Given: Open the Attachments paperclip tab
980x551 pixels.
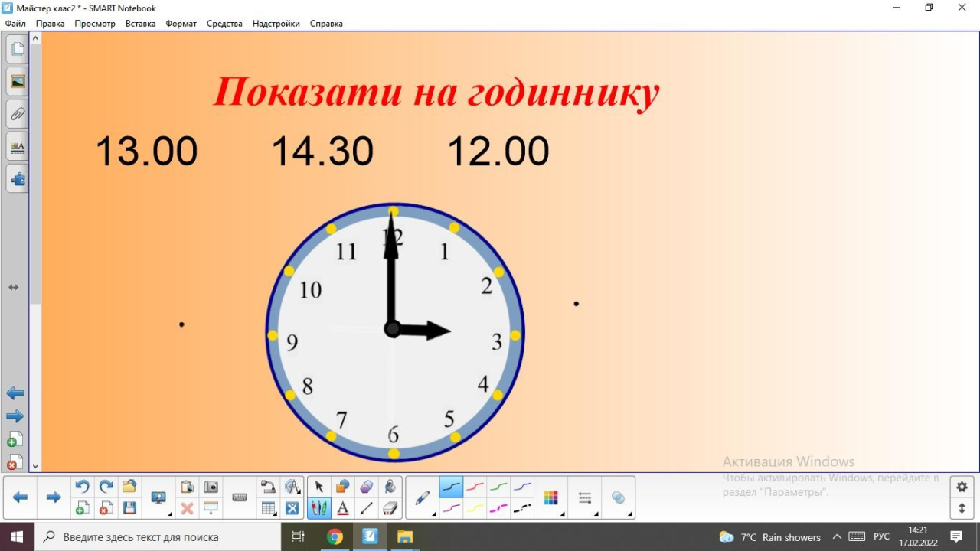Looking at the screenshot, I should (x=17, y=114).
